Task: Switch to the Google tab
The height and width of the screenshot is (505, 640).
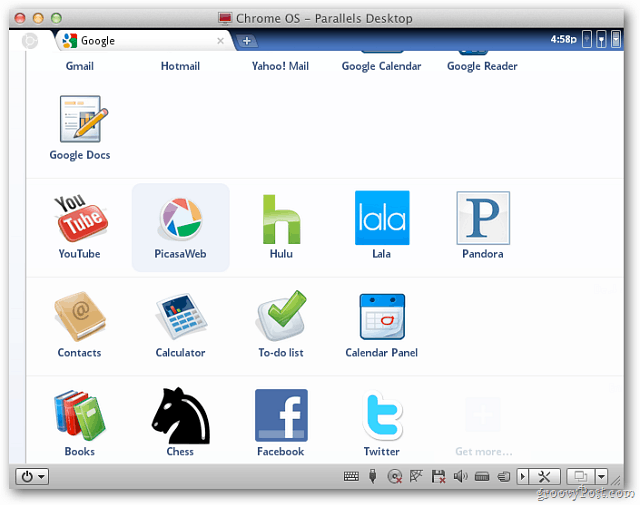Action: tap(143, 41)
